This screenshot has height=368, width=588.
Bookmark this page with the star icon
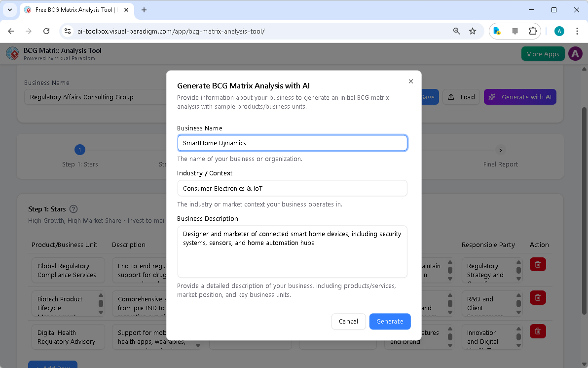coord(472,31)
